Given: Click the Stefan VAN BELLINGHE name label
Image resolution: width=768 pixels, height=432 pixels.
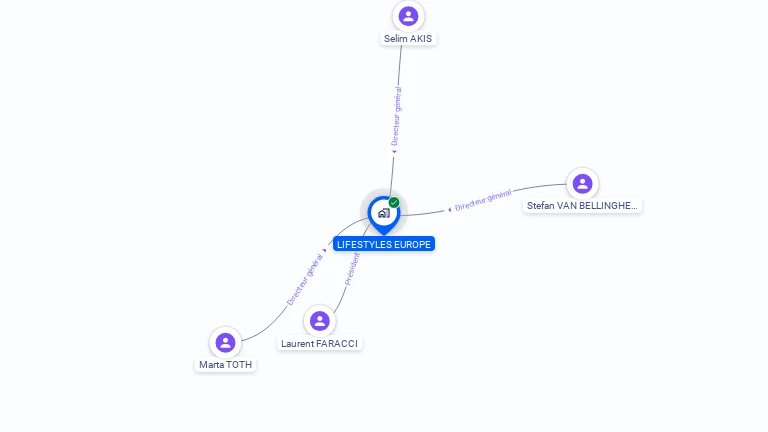Looking at the screenshot, I should tap(582, 206).
